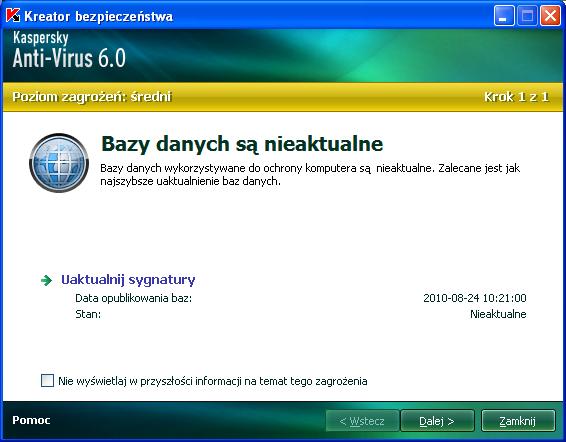Go back with the Wstecz button

(362, 421)
